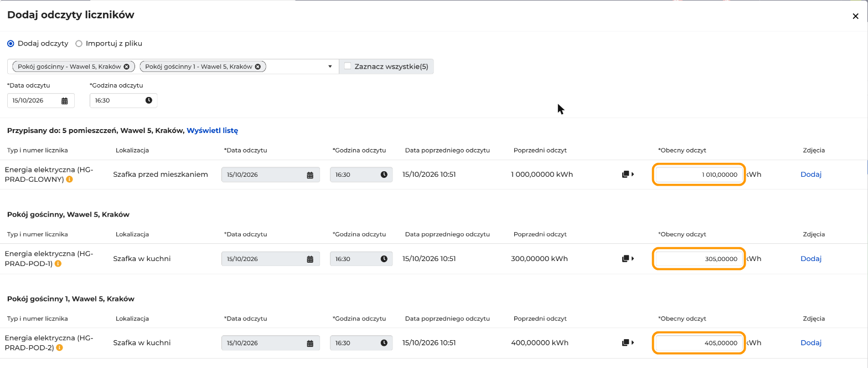This screenshot has width=868, height=368.
Task: Remove the 'Pokój gościnny 1 - Wawel 5' chip
Action: [257, 67]
